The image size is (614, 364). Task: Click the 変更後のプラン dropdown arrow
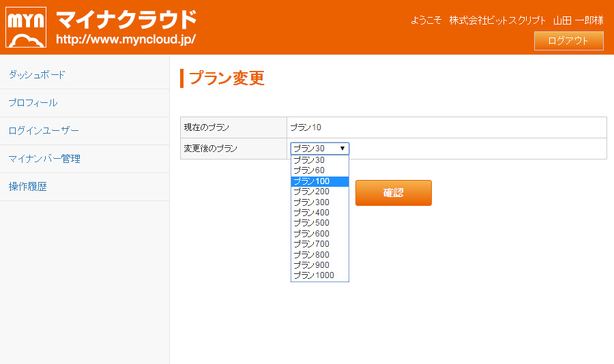coord(342,149)
